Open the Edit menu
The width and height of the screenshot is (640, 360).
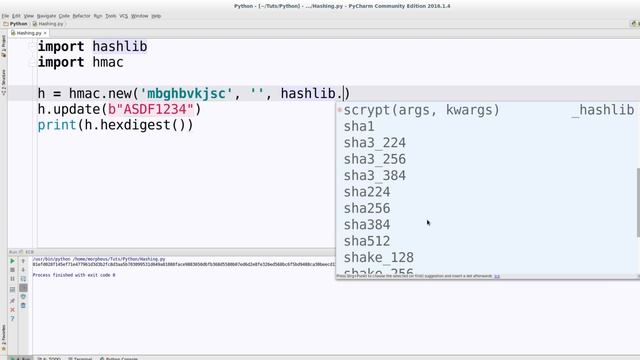click(x=16, y=16)
